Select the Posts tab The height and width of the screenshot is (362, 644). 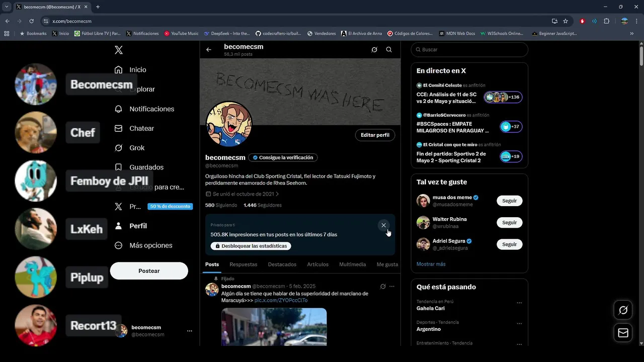coord(212,264)
